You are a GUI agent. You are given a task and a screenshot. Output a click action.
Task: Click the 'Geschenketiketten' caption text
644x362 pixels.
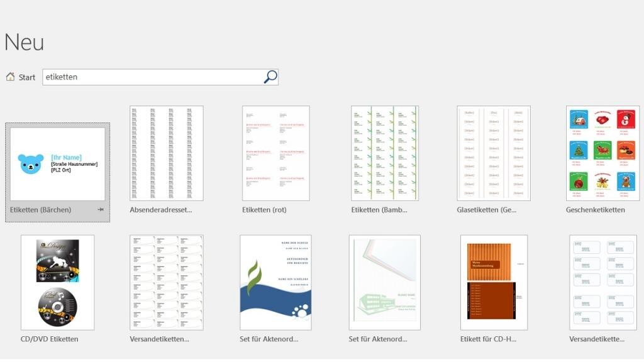[595, 210]
